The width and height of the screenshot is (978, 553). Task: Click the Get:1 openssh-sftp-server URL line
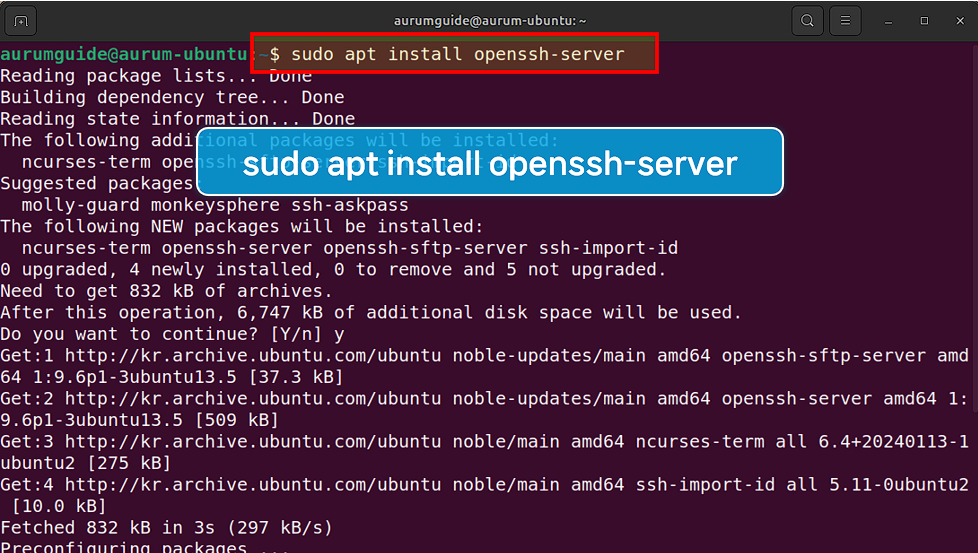click(x=484, y=355)
